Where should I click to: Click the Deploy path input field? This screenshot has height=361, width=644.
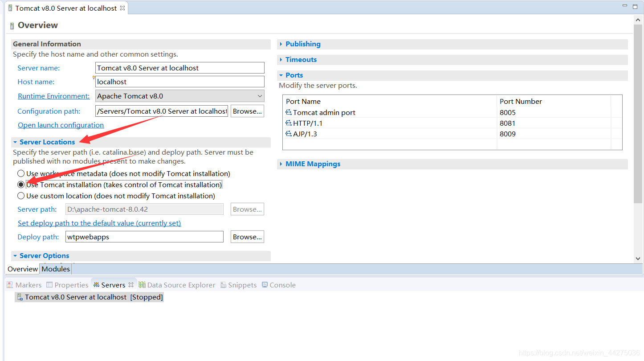pos(144,237)
